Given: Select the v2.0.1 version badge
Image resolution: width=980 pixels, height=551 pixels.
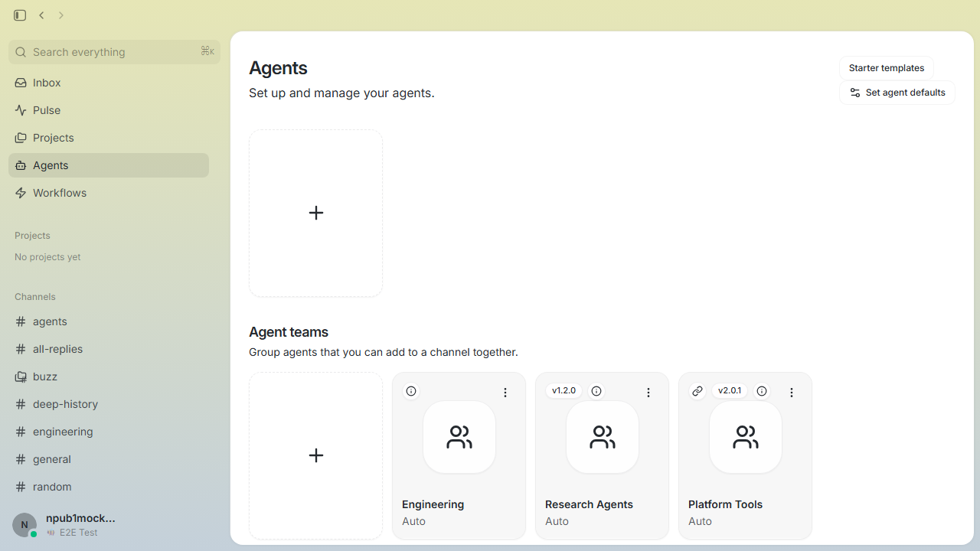Looking at the screenshot, I should (730, 390).
